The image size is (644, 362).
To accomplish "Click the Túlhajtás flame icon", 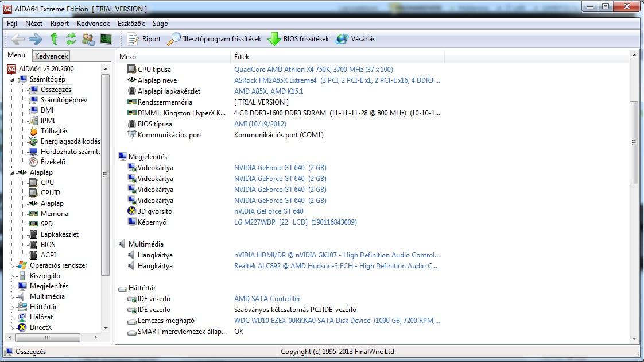I will pos(33,131).
